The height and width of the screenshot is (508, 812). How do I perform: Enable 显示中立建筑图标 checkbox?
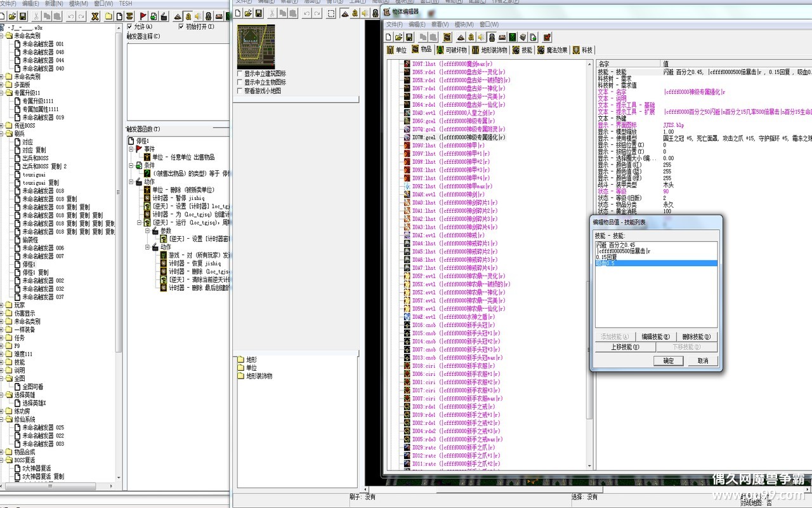(240, 74)
